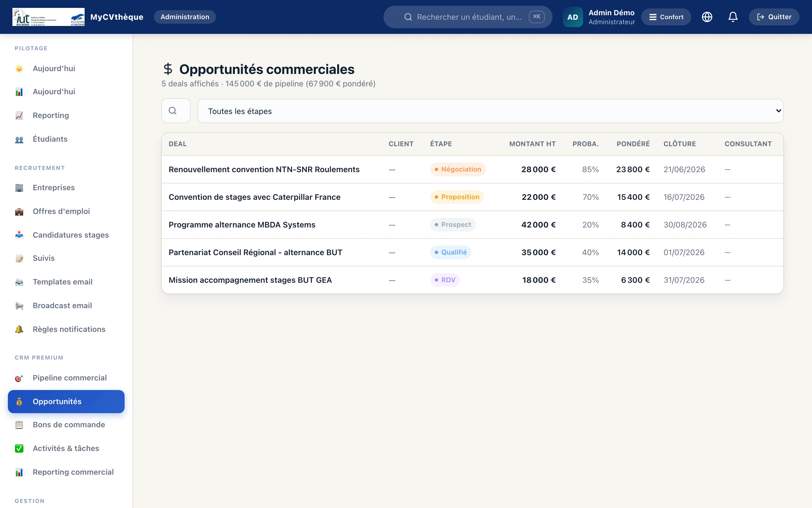Image resolution: width=812 pixels, height=508 pixels.
Task: Click the ⌘K shortcut badge
Action: [x=537, y=17]
